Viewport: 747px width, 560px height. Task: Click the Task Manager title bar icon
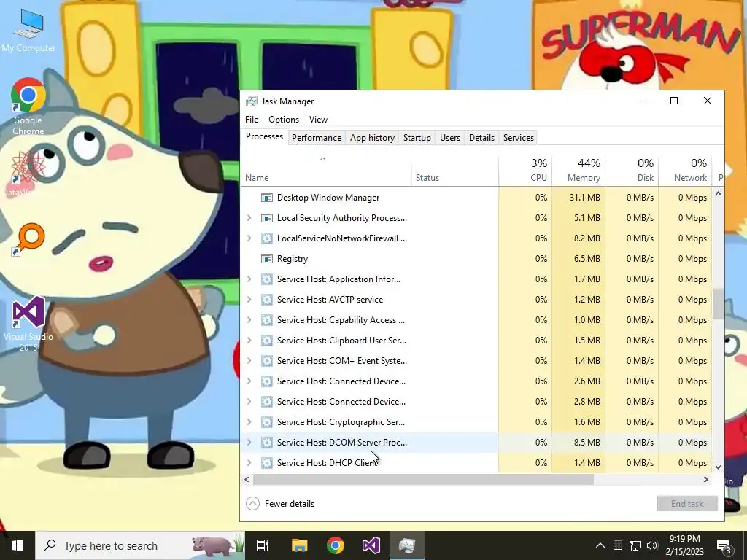[251, 101]
